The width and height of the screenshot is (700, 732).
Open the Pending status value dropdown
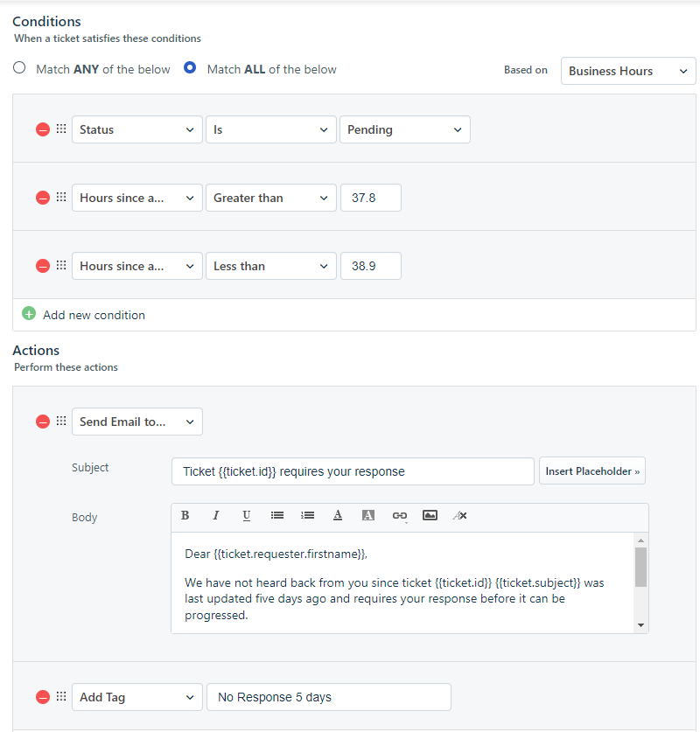[x=405, y=129]
